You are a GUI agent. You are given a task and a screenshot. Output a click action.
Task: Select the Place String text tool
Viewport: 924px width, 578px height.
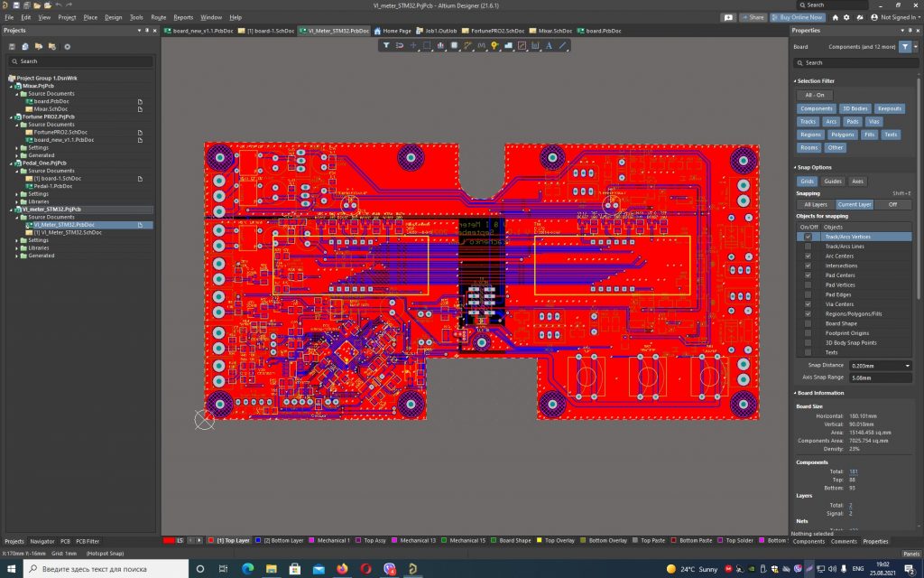[548, 45]
